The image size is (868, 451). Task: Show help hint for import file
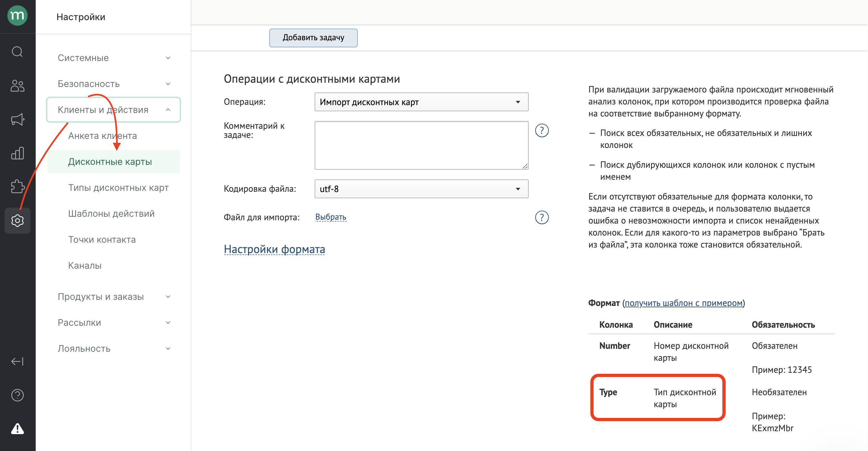click(x=542, y=217)
